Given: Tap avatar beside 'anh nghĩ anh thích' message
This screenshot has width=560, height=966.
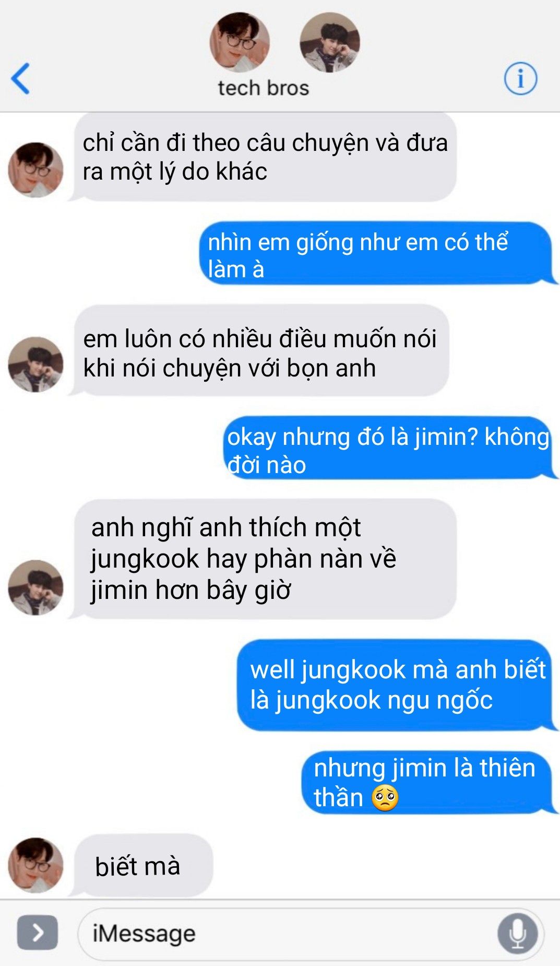Looking at the screenshot, I should (x=35, y=587).
